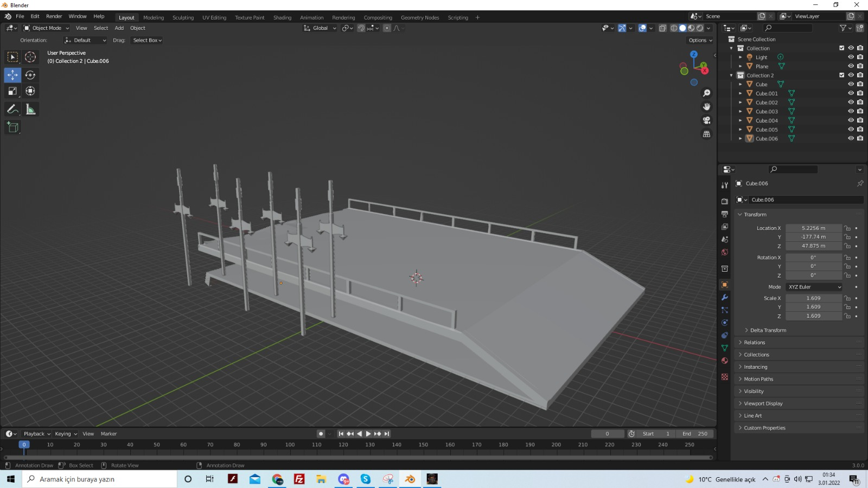Image resolution: width=868 pixels, height=488 pixels.
Task: Open the Render menu
Action: coord(54,16)
